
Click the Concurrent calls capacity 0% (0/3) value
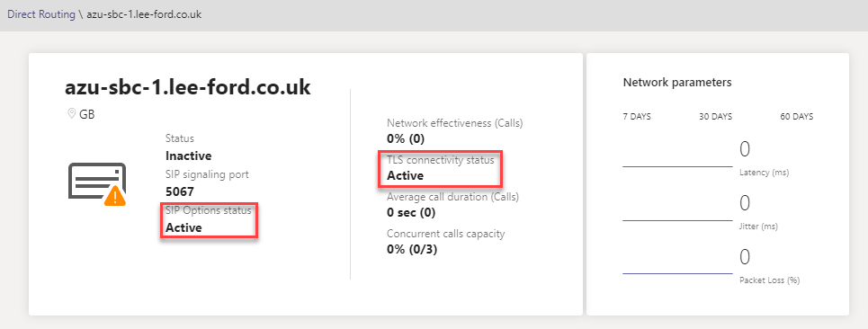pos(412,249)
